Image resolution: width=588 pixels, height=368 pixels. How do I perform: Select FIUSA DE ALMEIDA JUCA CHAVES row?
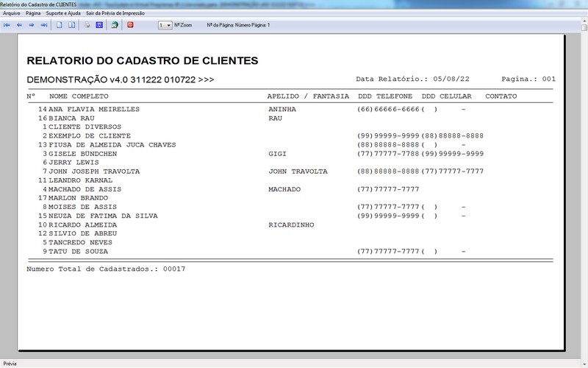coord(112,145)
